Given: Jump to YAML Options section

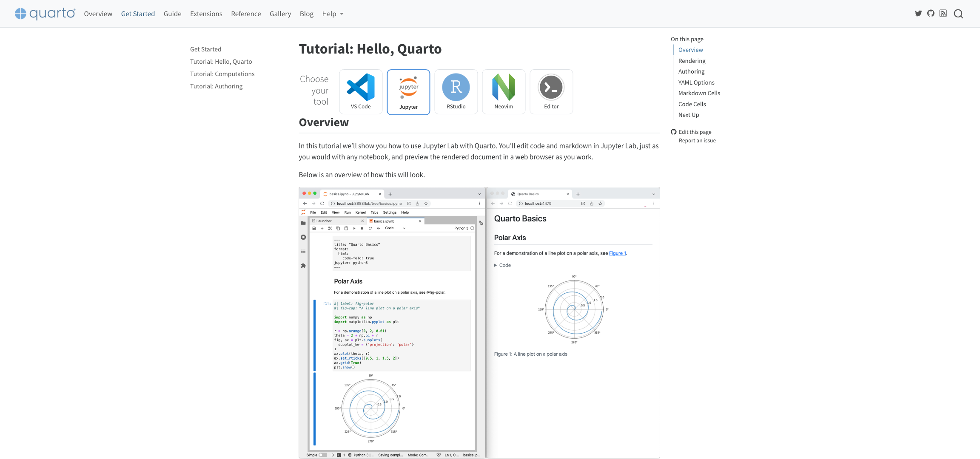Looking at the screenshot, I should pyautogui.click(x=696, y=82).
